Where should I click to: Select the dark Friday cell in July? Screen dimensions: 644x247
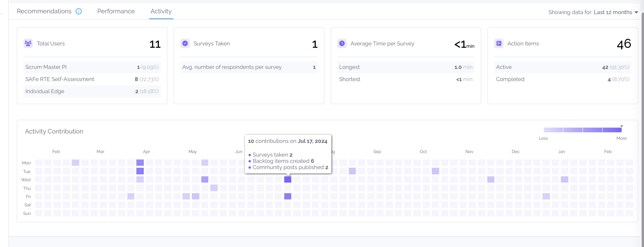pos(288,196)
